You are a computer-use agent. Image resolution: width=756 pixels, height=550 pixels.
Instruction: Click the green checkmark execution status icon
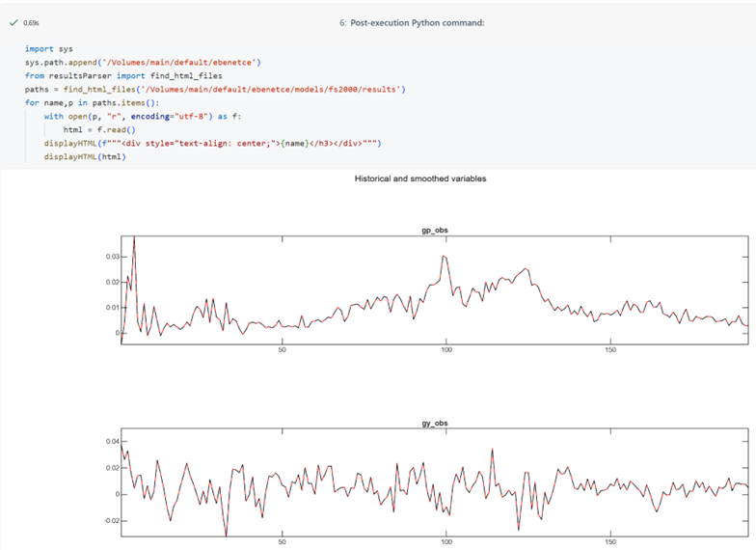(13, 23)
